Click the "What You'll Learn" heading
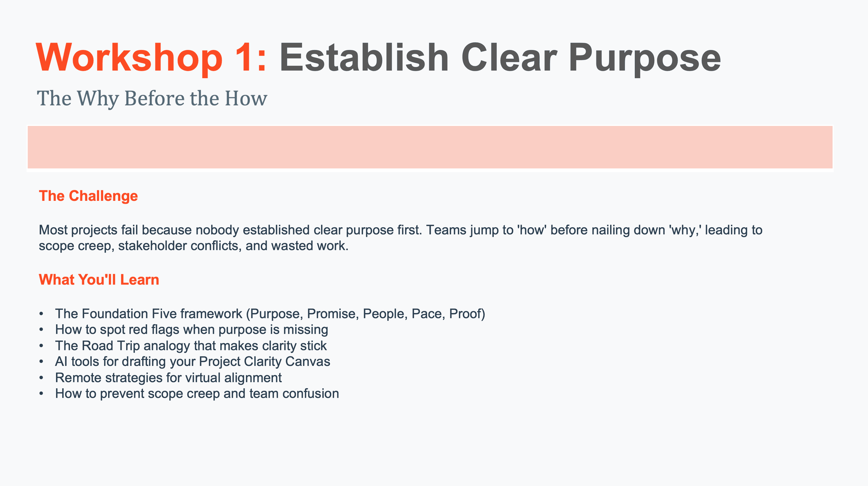The width and height of the screenshot is (868, 486). point(99,280)
